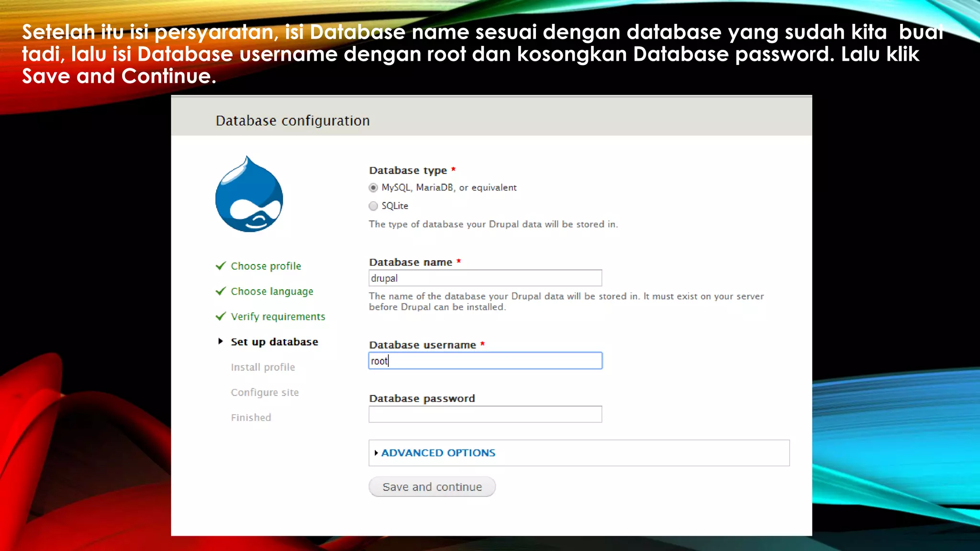Image resolution: width=980 pixels, height=551 pixels.
Task: Click the Database name label
Action: [411, 262]
